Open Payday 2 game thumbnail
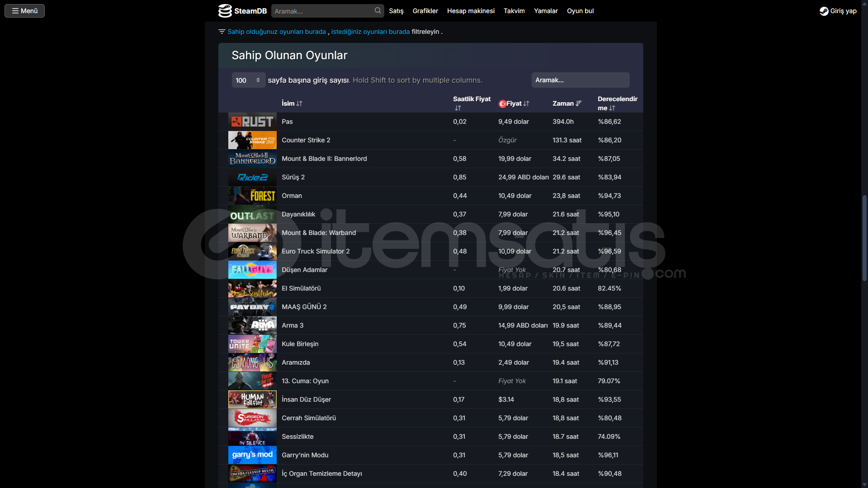 [x=252, y=307]
